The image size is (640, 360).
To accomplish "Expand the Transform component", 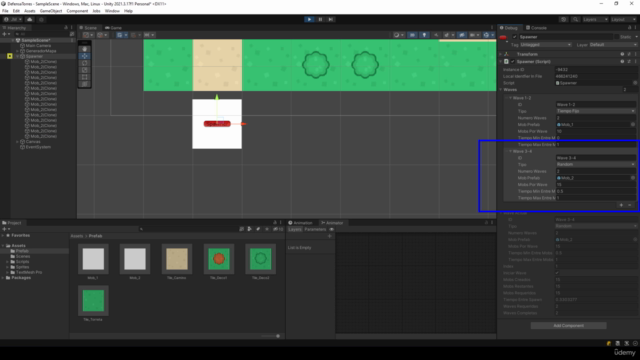I will coord(501,54).
